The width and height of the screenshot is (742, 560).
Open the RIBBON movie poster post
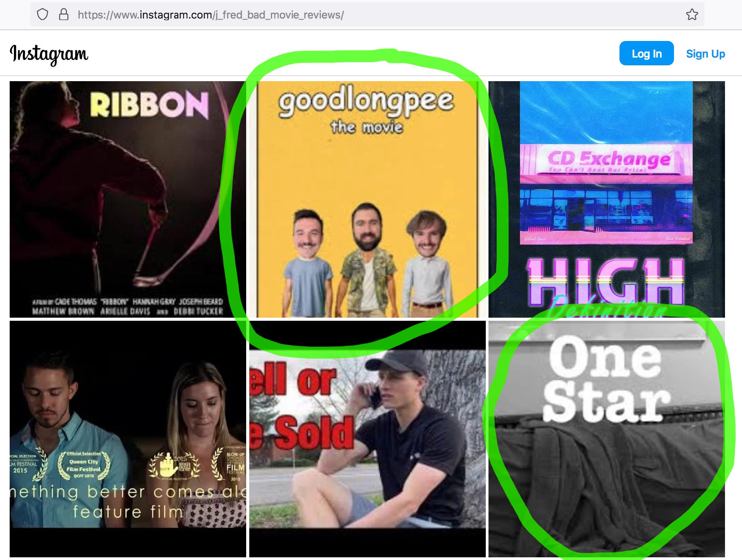pos(128,199)
